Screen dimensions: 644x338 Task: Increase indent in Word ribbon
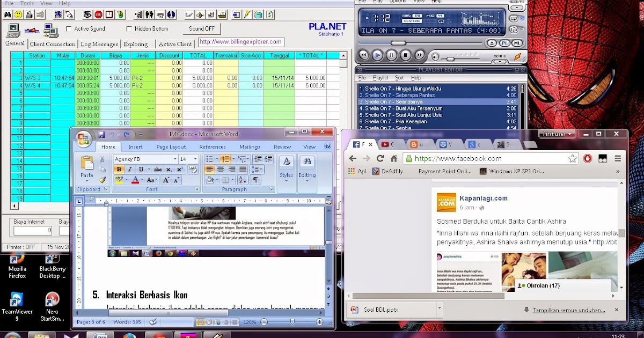pos(269,159)
